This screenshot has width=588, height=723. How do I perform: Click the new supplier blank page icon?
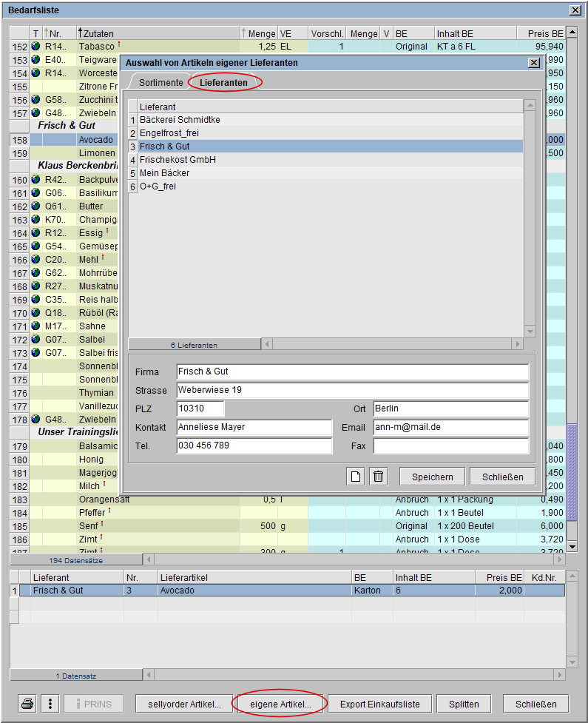coord(356,477)
